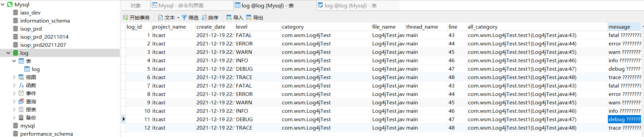Click the Sort (排序) toolbar icon
The height and width of the screenshot is (137, 644).
tap(204, 18)
